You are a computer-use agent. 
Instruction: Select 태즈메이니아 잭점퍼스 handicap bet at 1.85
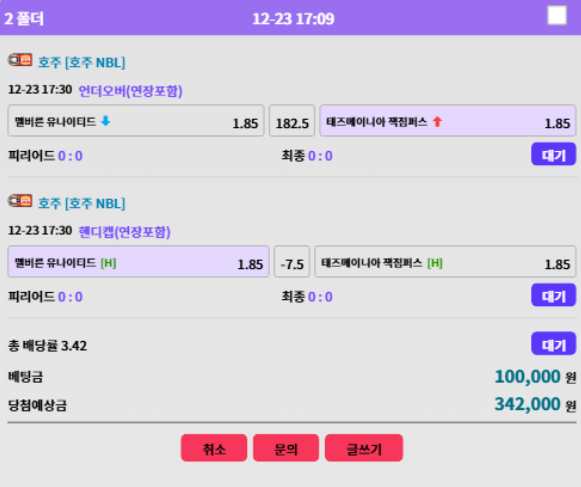click(x=445, y=262)
